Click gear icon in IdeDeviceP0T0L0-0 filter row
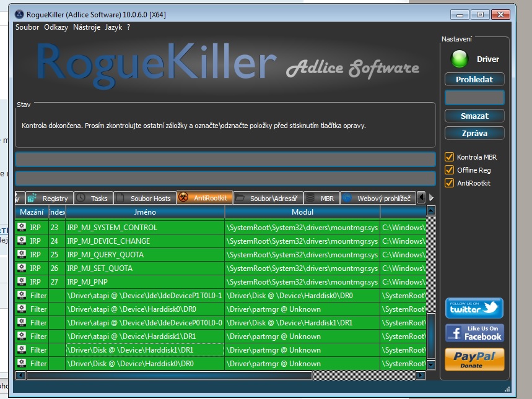Image resolution: width=532 pixels, height=399 pixels. pyautogui.click(x=22, y=322)
